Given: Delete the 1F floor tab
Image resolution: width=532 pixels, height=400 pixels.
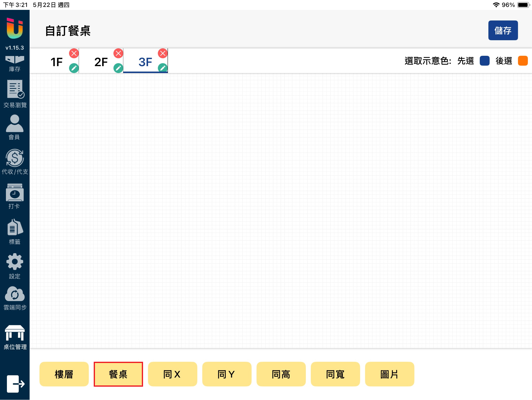Looking at the screenshot, I should click(x=74, y=53).
